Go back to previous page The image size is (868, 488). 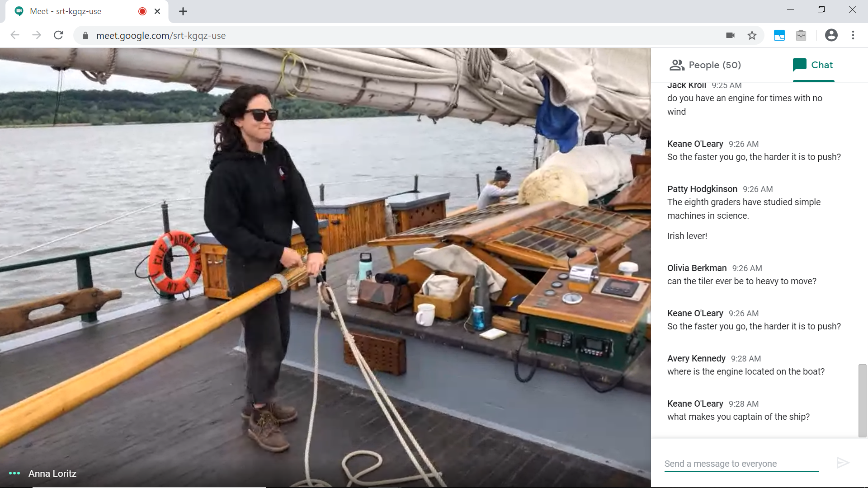pyautogui.click(x=15, y=35)
